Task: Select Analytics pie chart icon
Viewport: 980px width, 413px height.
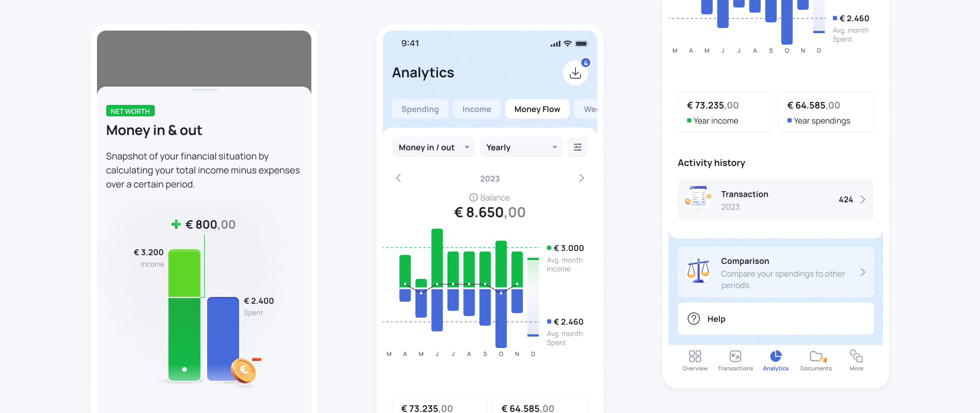Action: click(775, 356)
